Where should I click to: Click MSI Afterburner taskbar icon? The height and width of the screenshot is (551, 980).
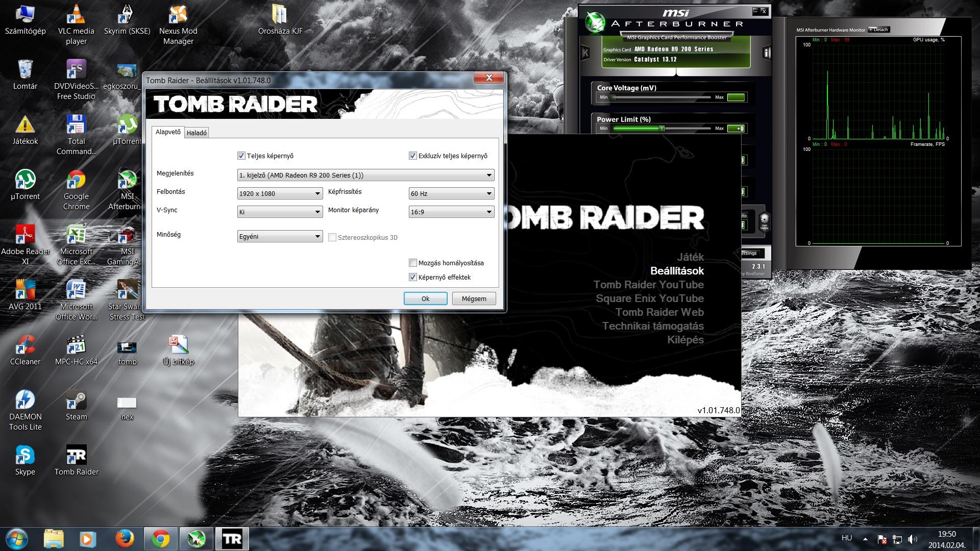[x=197, y=539]
